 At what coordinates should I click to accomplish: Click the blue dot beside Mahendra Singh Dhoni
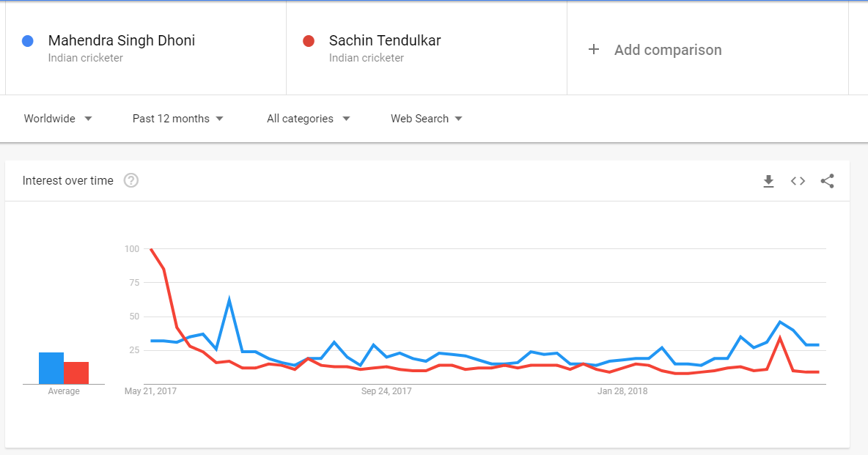pyautogui.click(x=28, y=41)
